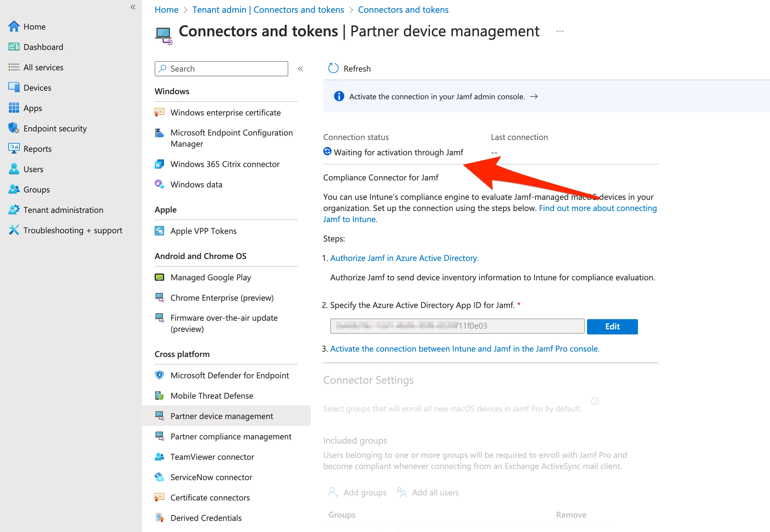The height and width of the screenshot is (532, 770).
Task: Click the Windows enterprise certificate icon
Action: click(159, 112)
